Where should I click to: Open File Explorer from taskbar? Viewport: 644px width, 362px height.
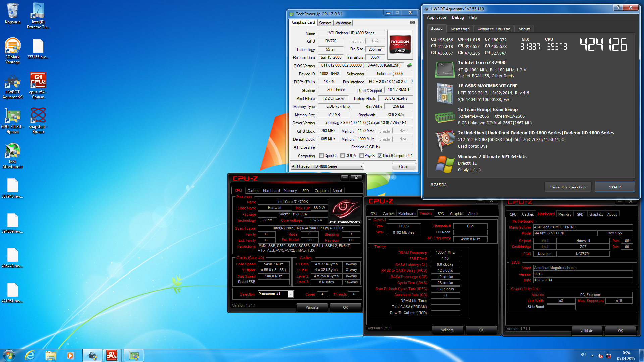pos(50,355)
